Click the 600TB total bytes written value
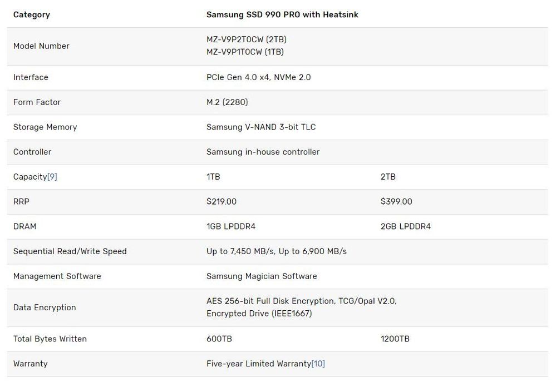 (219, 339)
